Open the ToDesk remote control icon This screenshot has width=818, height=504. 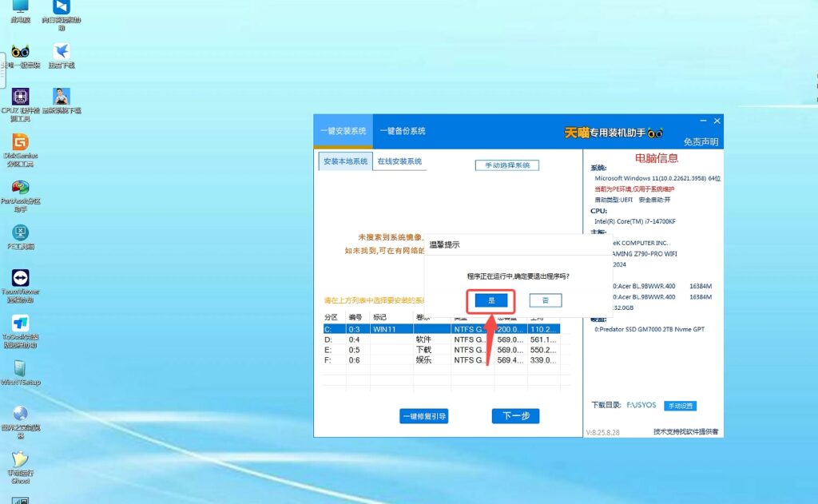pos(21,323)
